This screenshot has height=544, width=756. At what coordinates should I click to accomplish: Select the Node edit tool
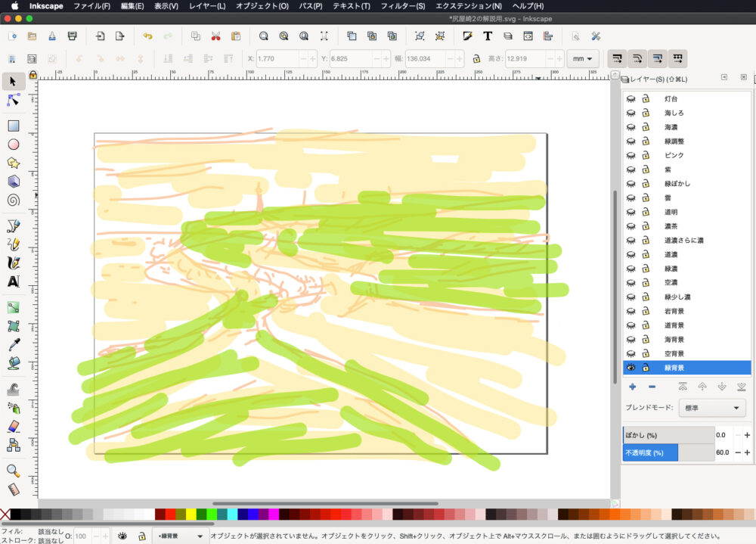(13, 101)
